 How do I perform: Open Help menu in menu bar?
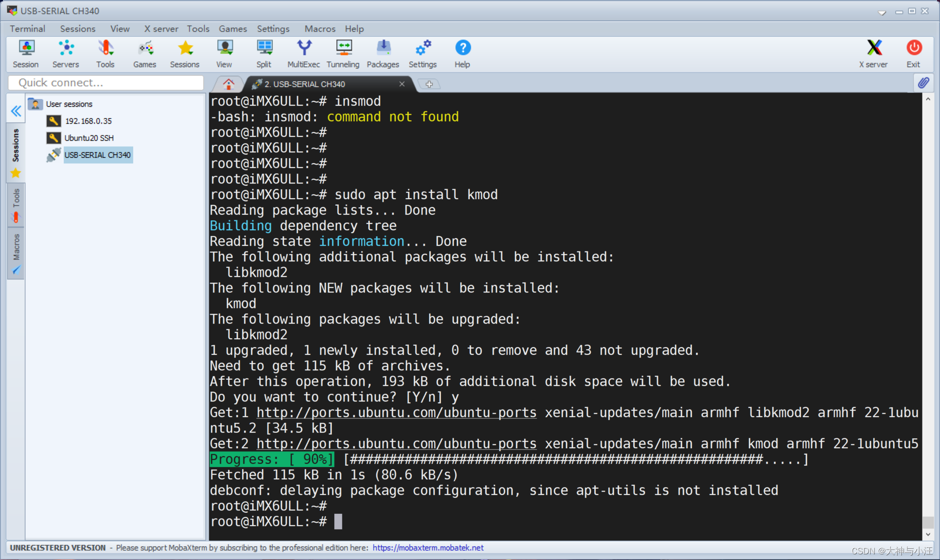point(353,29)
